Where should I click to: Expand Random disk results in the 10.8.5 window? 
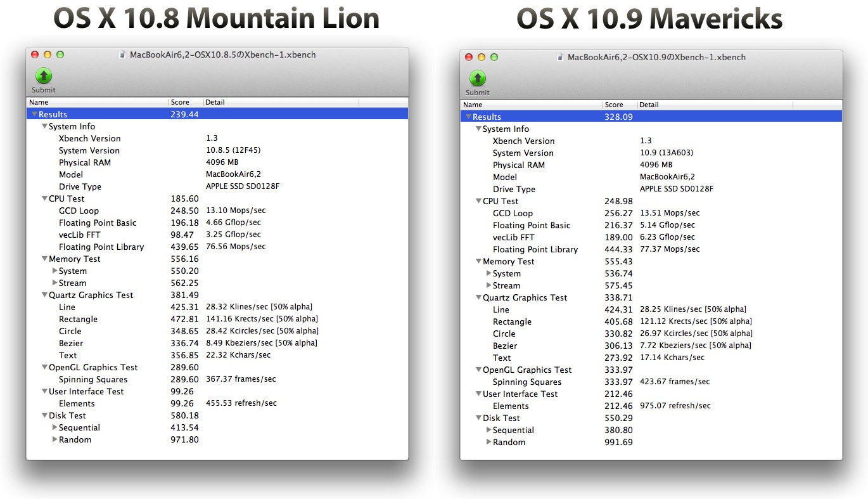click(54, 439)
